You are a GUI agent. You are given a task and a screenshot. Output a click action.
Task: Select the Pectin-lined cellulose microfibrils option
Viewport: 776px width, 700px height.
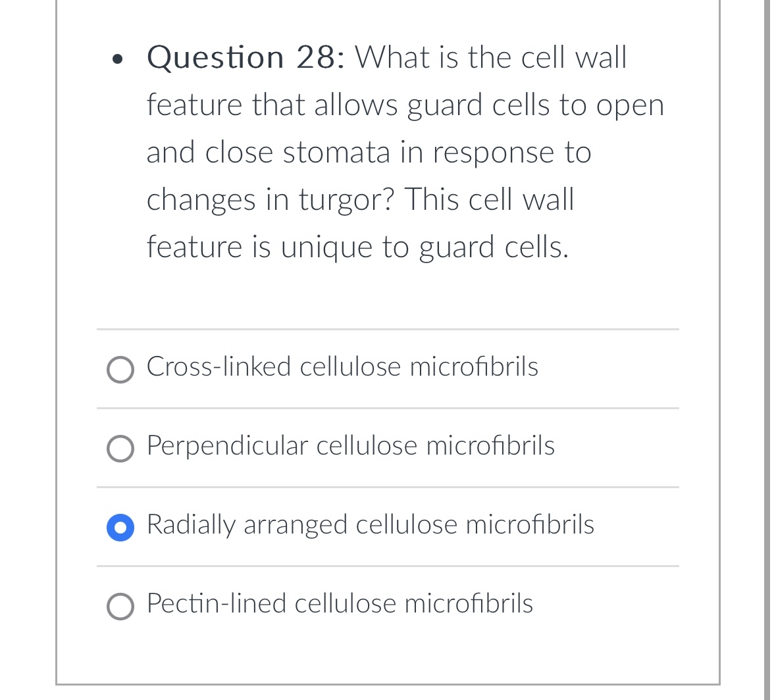[x=120, y=607]
